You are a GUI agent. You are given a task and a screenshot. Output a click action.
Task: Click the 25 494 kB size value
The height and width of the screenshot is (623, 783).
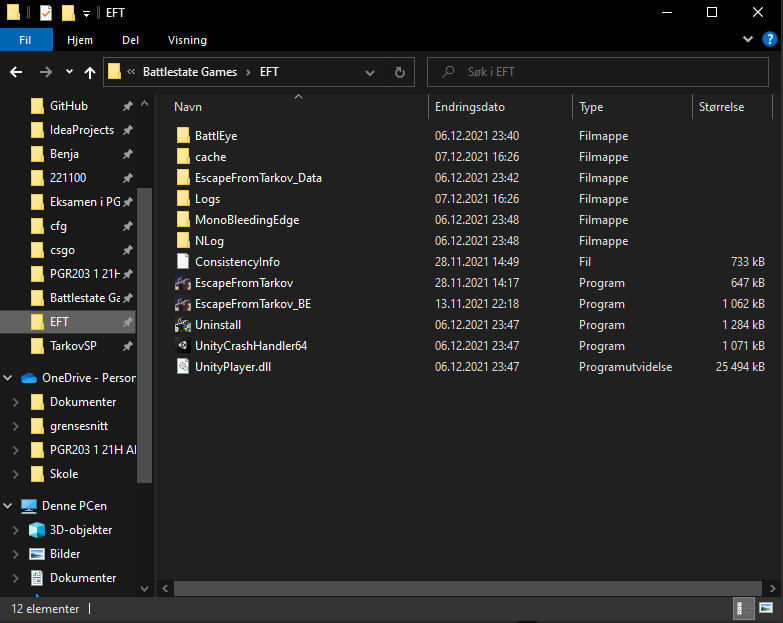740,367
